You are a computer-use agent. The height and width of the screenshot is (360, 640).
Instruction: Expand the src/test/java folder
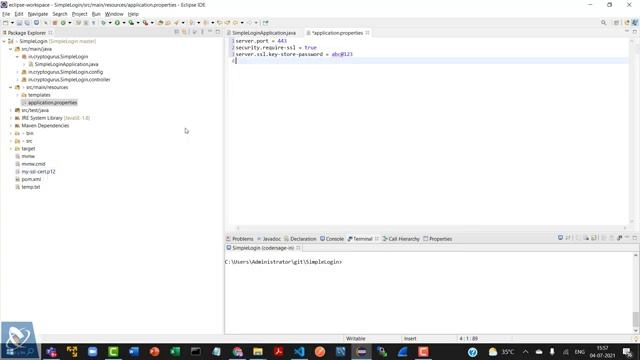(x=11, y=111)
